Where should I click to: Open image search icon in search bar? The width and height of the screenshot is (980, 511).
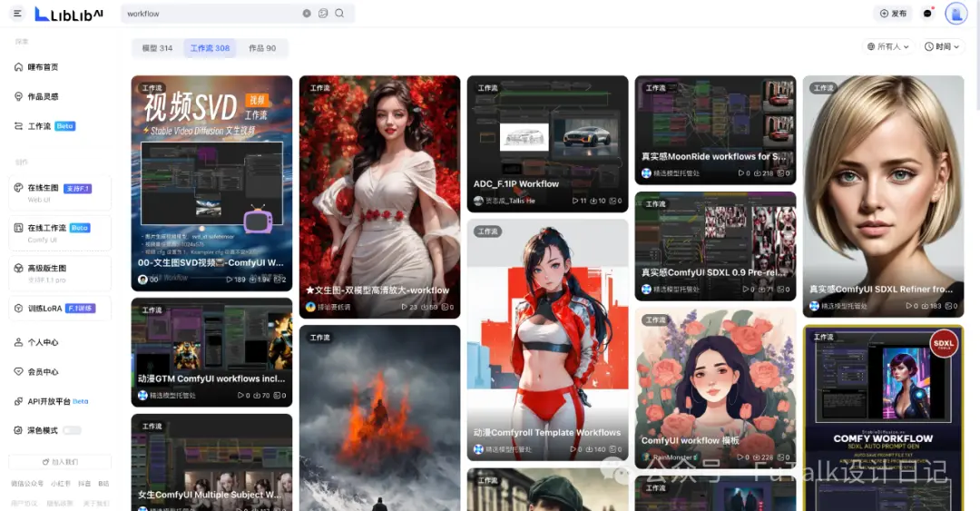coord(323,13)
